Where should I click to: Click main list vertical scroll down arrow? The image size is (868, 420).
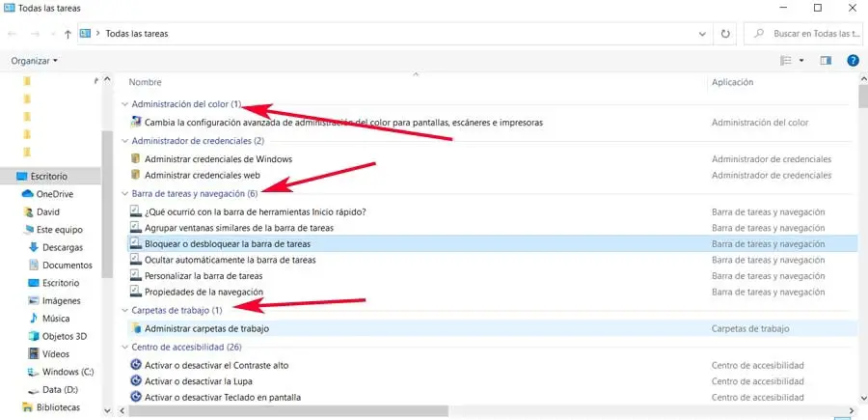[x=863, y=398]
